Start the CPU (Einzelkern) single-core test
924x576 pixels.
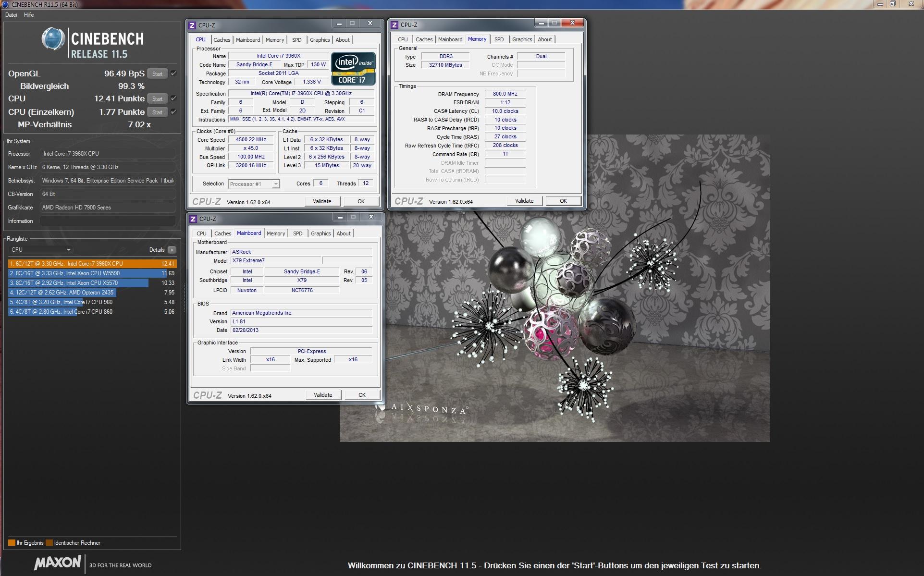[157, 112]
